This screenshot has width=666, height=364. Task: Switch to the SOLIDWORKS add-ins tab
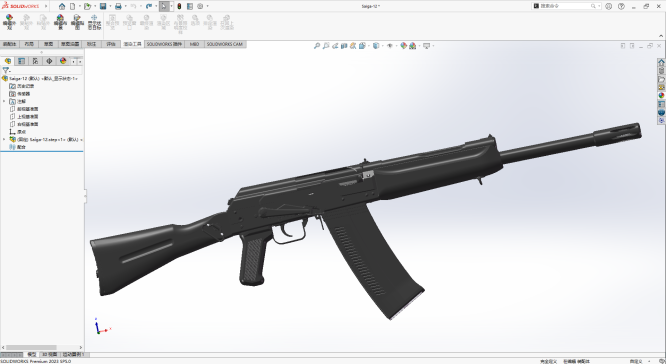pos(164,44)
